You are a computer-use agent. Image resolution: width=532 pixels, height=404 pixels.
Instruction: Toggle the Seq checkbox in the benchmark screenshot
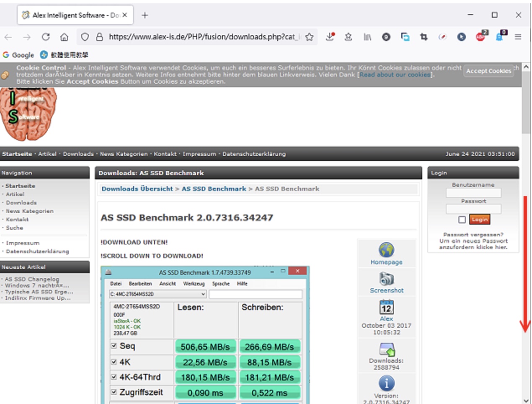pyautogui.click(x=114, y=346)
